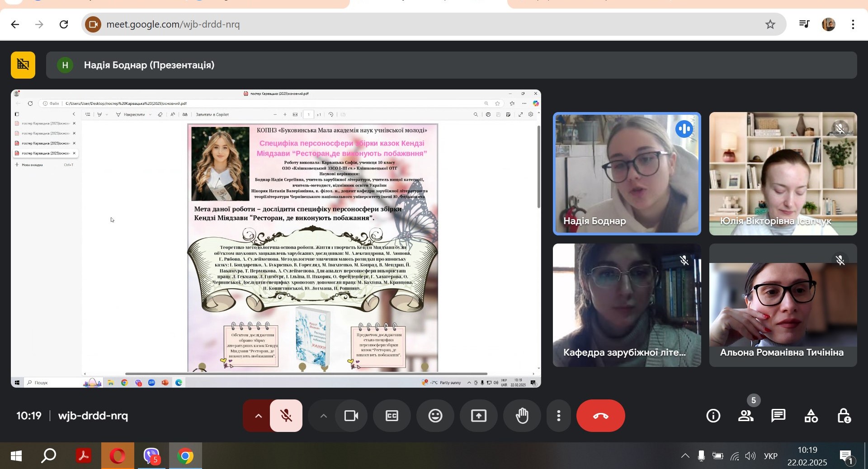
Task: Click the tray microphone-in-use indicator
Action: click(x=701, y=456)
